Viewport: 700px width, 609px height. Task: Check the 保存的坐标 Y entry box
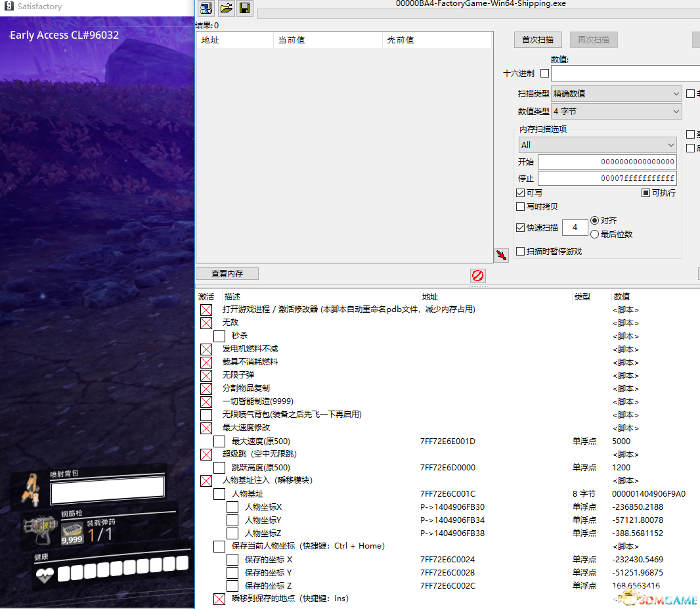pyautogui.click(x=232, y=573)
